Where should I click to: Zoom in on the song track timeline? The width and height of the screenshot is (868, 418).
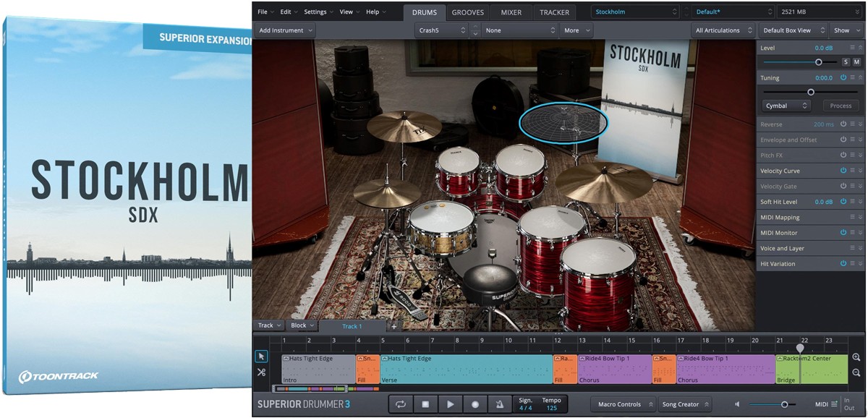(x=856, y=357)
